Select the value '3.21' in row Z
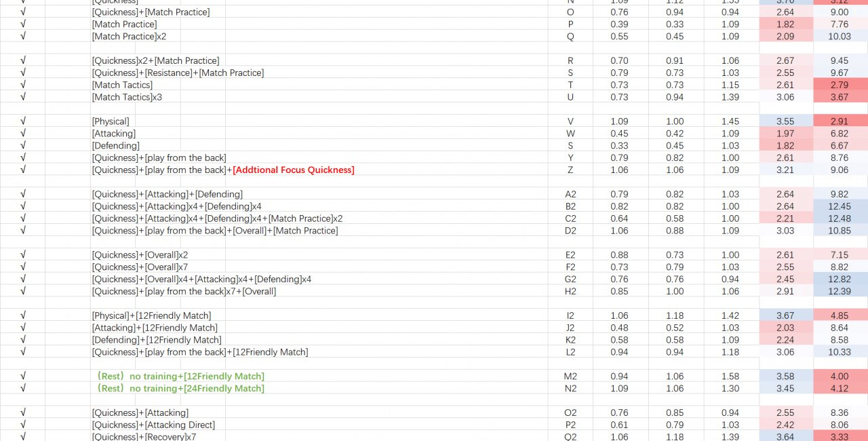The image size is (868, 441). click(x=785, y=170)
